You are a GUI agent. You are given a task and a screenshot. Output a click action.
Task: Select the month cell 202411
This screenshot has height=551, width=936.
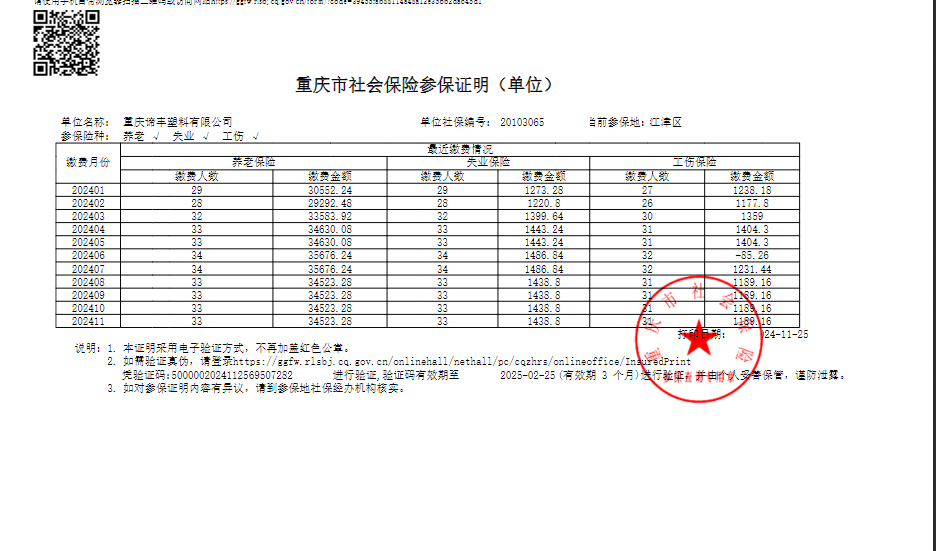(88, 322)
